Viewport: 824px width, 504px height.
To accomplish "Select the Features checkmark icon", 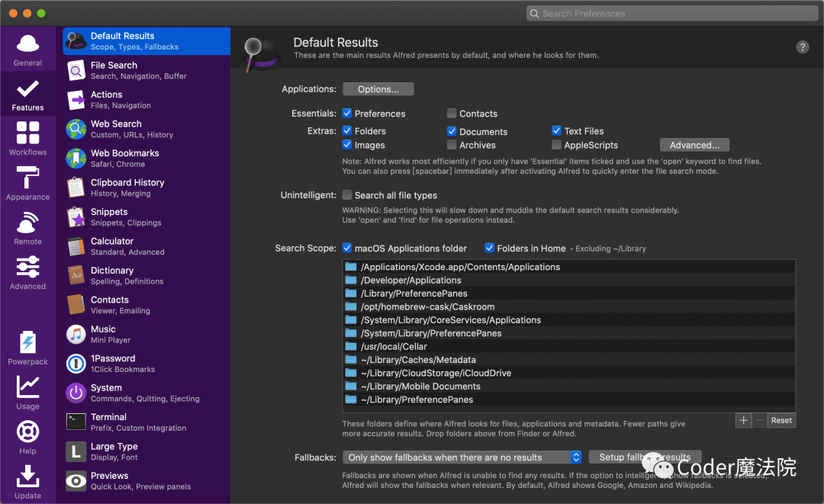I will [28, 88].
